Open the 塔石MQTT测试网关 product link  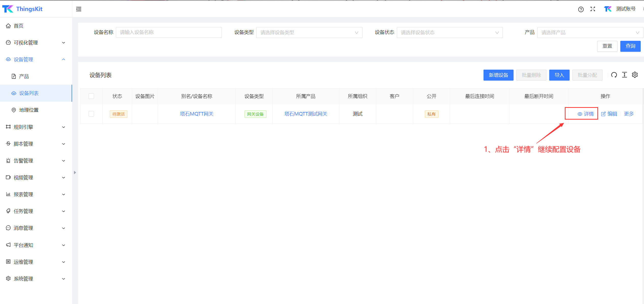[306, 114]
